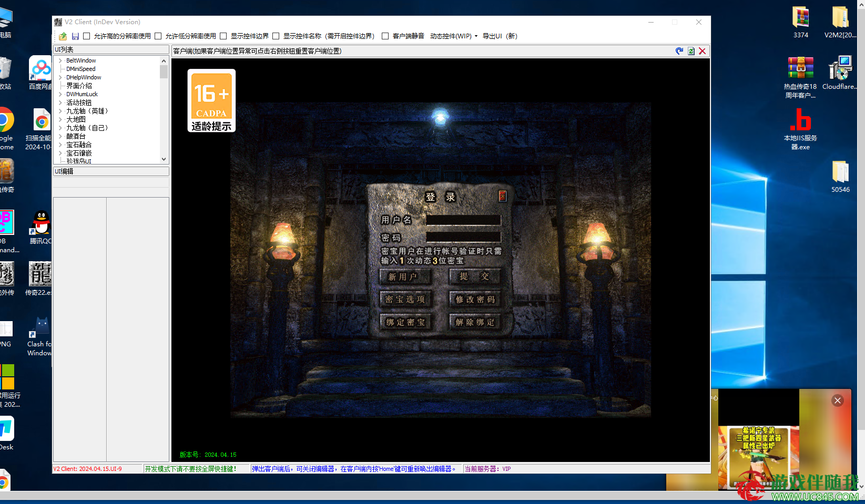Expand the BeltWindow tree node

click(60, 61)
